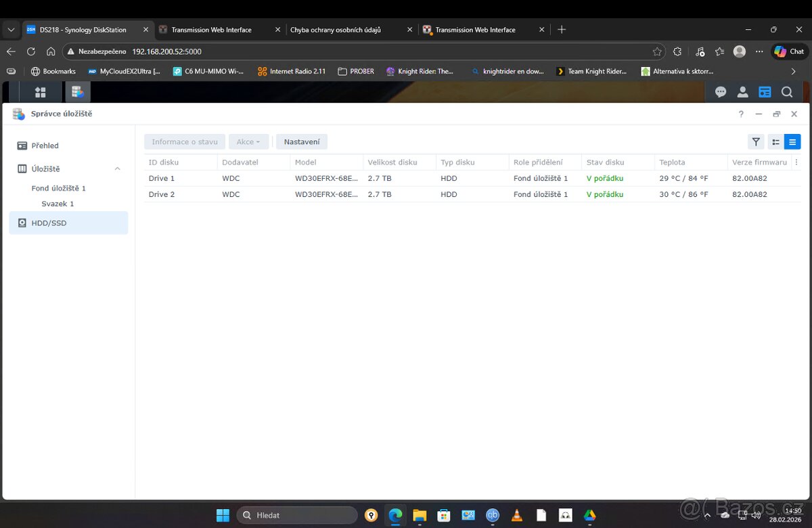The height and width of the screenshot is (528, 812).
Task: Open the tab search dropdown arrow
Action: pos(11,30)
